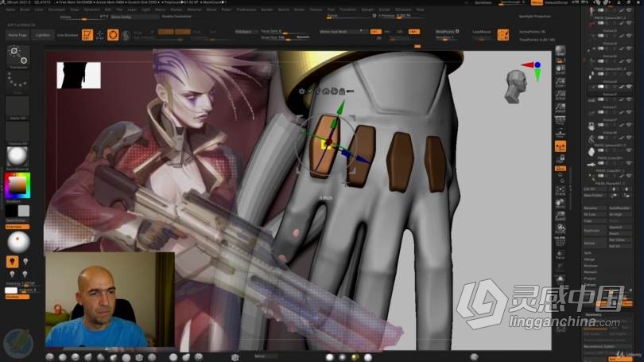Open the material sphere selector

pos(17,157)
